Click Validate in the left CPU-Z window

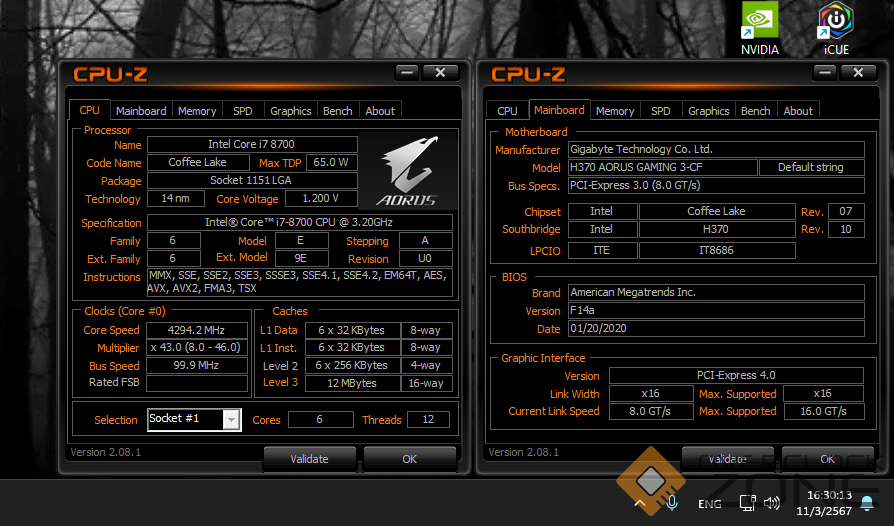pos(309,459)
